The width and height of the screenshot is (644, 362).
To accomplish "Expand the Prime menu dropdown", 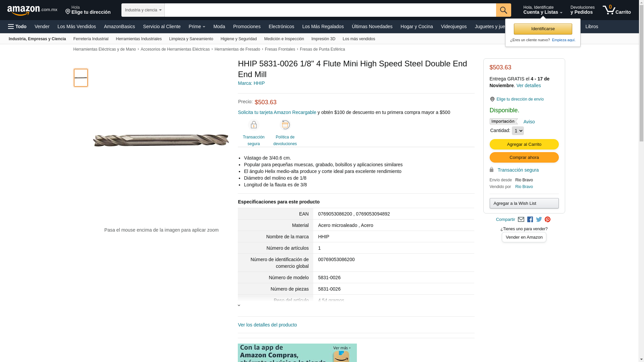I will click(x=197, y=26).
